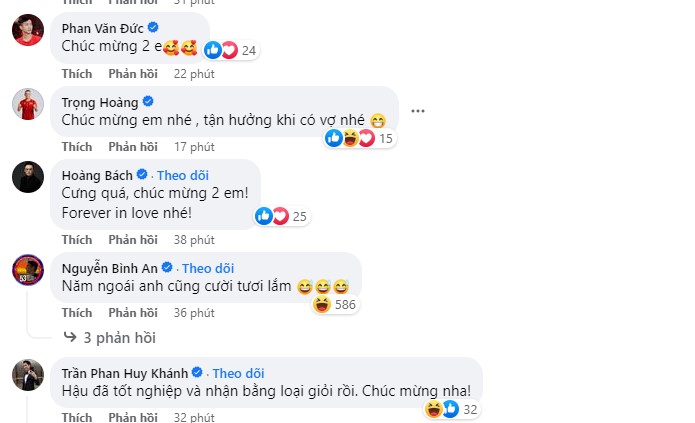This screenshot has height=423, width=695.
Task: Show the 586 haha reactions on Nguyễn Bình An's comment
Action: click(335, 305)
